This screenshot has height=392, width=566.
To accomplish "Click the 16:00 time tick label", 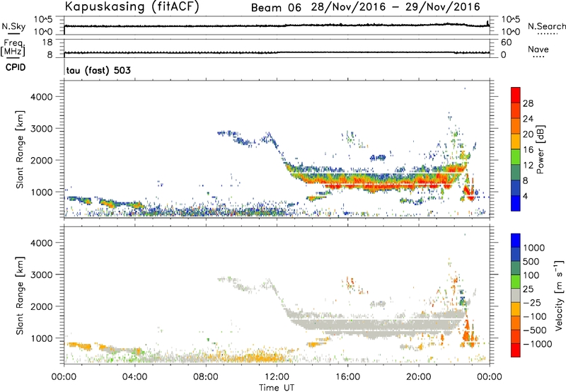I will 347,377.
